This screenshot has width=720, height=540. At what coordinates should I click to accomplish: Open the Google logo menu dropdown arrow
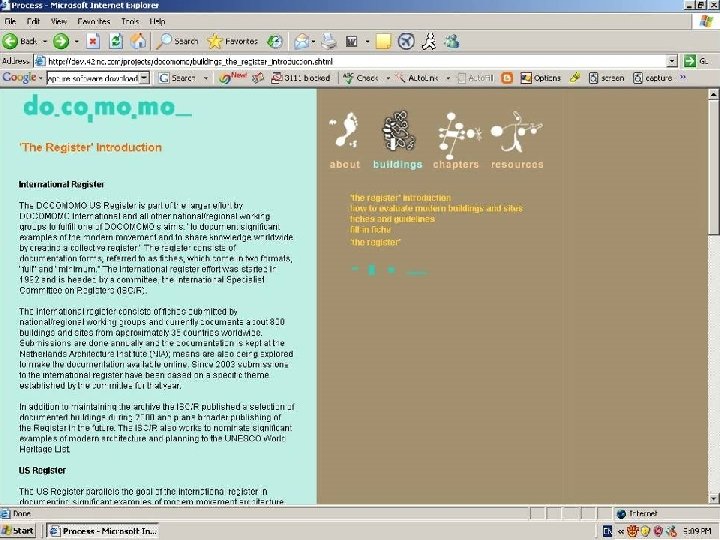pos(40,79)
